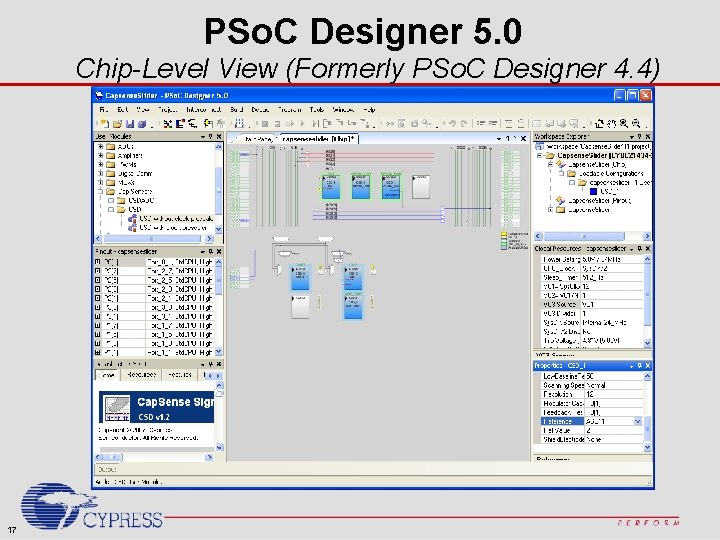This screenshot has height=540, width=720.
Task: Close the Workspace Explorer panel
Action: tap(647, 136)
